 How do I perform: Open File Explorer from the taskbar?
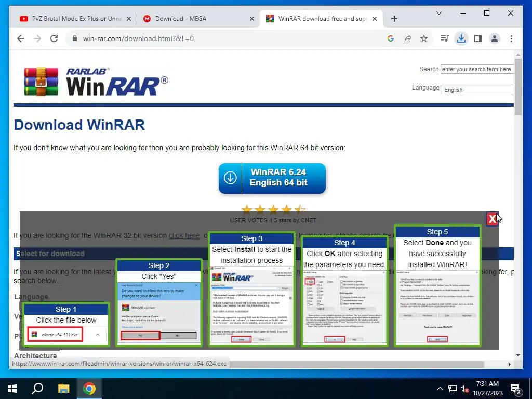tap(63, 389)
